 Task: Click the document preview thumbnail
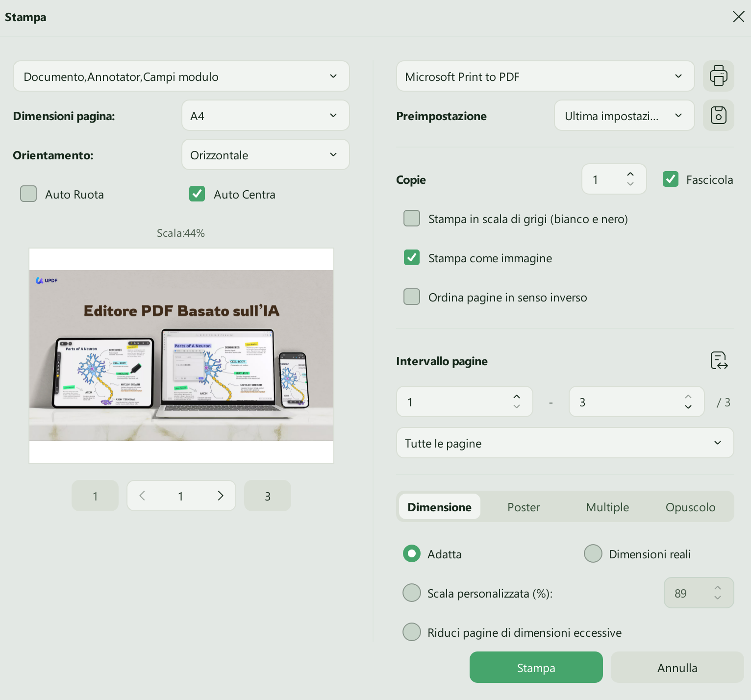181,356
